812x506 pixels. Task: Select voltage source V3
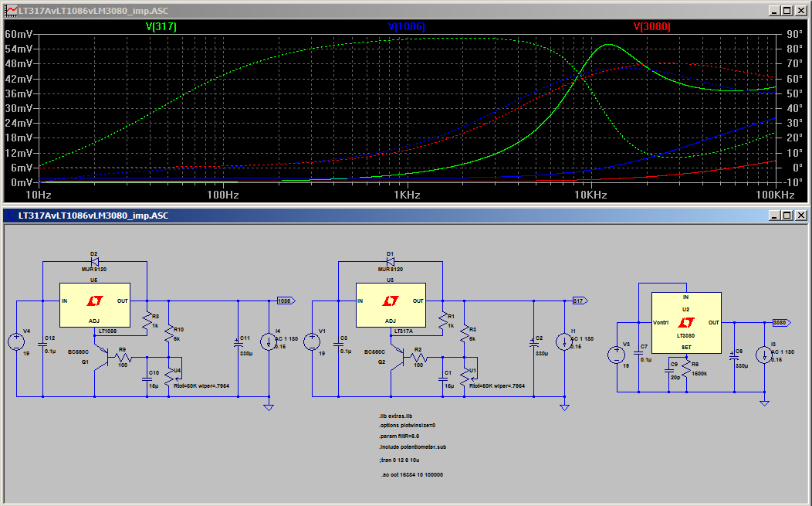616,355
